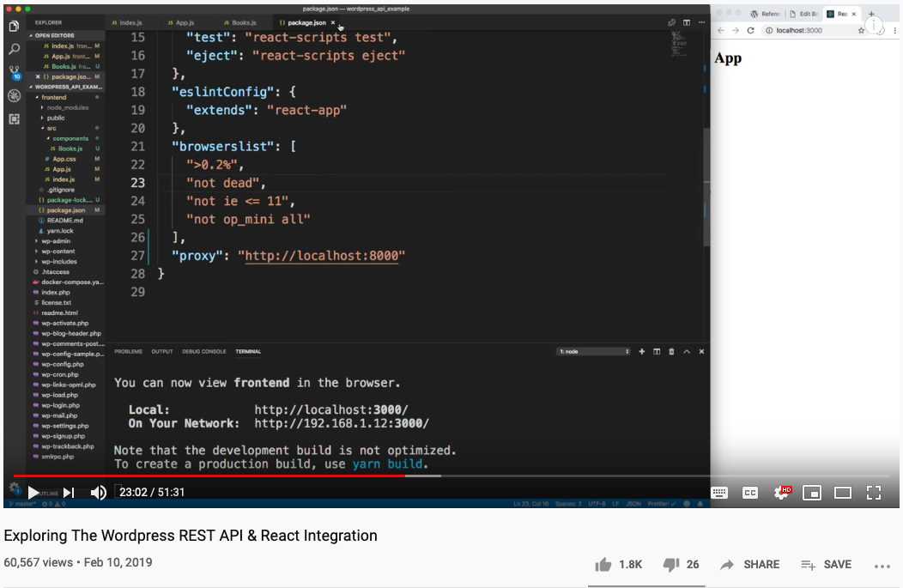The width and height of the screenshot is (903, 588).
Task: Open the terminal selector dropdown '1: node'
Action: pos(593,351)
